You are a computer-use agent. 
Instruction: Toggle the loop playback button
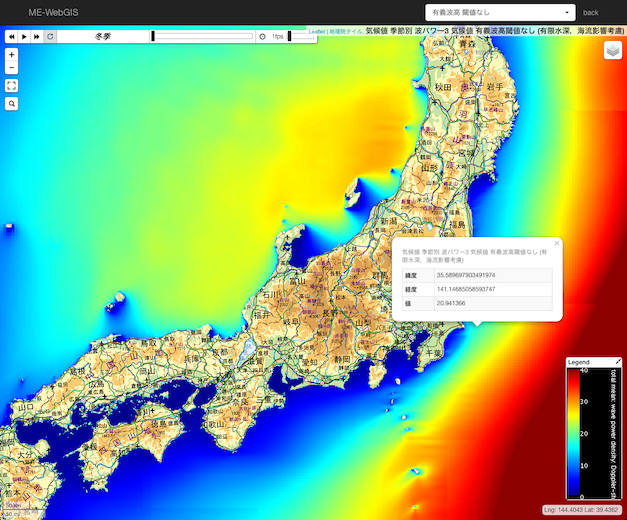tap(50, 36)
